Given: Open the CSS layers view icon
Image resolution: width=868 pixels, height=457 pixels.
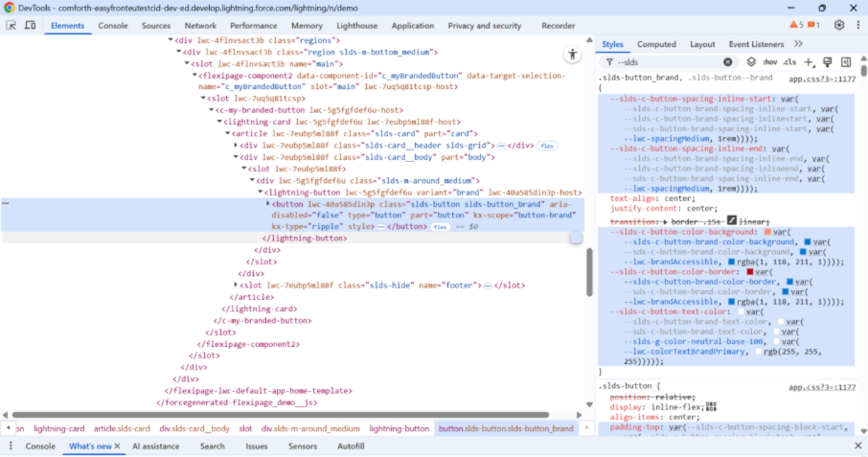Looking at the screenshot, I should coord(751,63).
